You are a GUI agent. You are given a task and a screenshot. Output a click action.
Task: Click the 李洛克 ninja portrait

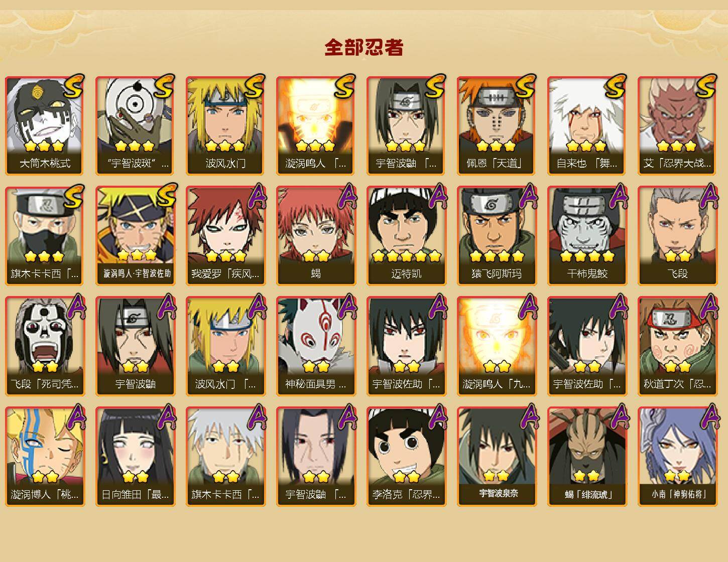(x=406, y=457)
